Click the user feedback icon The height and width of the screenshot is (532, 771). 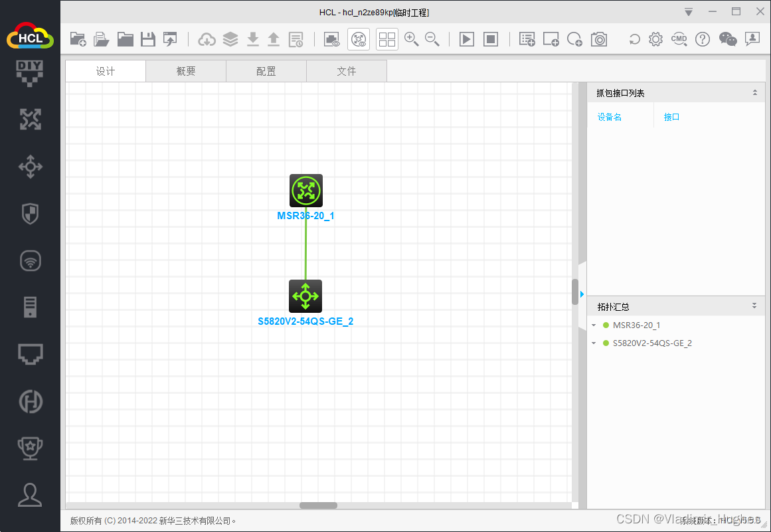pos(752,39)
